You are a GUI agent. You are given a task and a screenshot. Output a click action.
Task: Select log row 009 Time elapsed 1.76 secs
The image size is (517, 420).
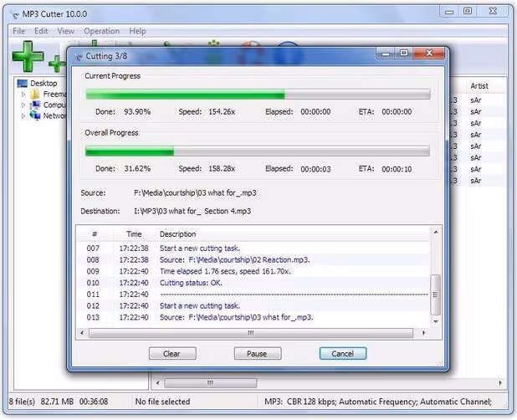coord(253,271)
